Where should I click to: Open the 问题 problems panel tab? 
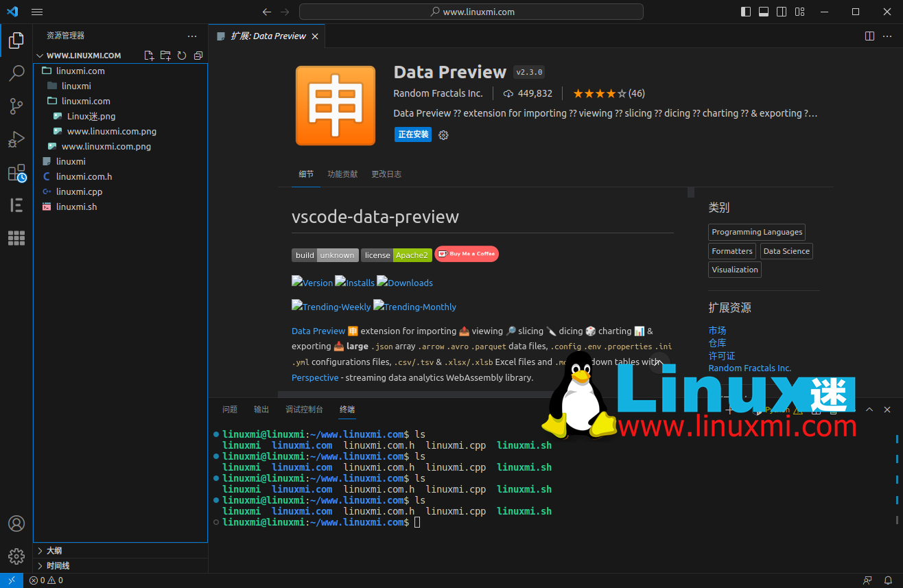pyautogui.click(x=230, y=410)
